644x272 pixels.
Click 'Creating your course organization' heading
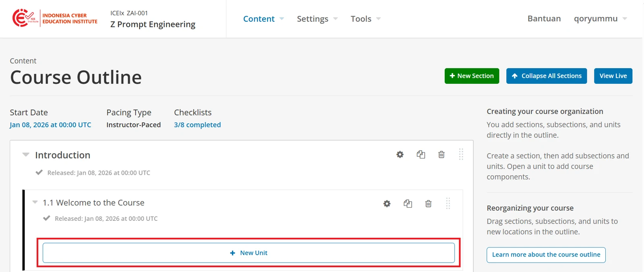(x=545, y=112)
